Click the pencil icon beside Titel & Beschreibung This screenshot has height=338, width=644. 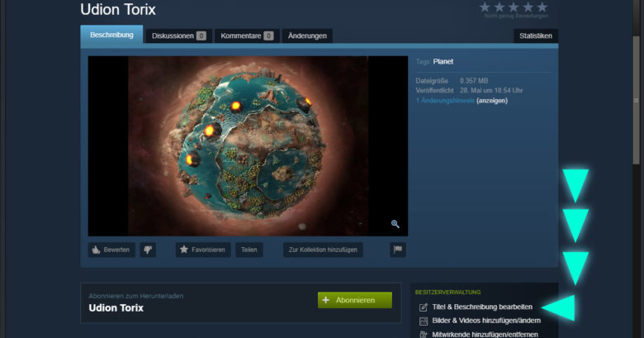[x=424, y=307]
